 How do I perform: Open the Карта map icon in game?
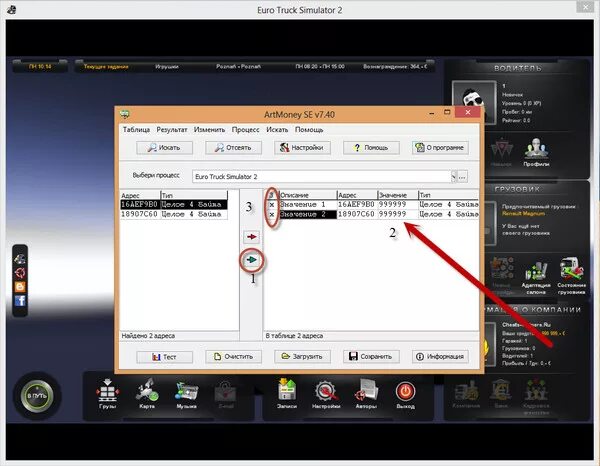tap(147, 394)
